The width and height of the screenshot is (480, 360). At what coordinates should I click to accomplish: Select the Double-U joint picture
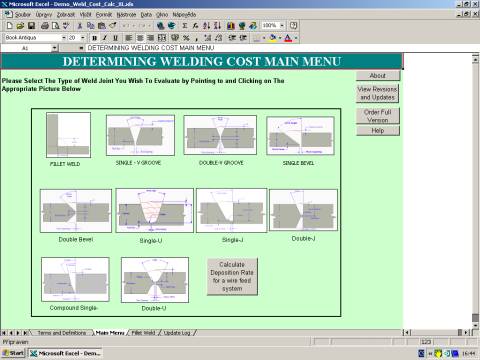tap(155, 280)
